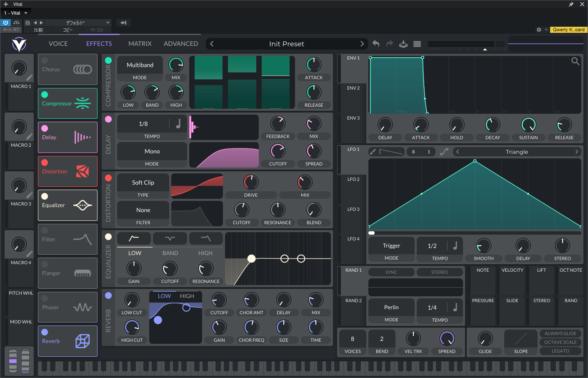588x378 pixels.
Task: Edit MACRO 1 pencil icon
Action: click(x=29, y=78)
